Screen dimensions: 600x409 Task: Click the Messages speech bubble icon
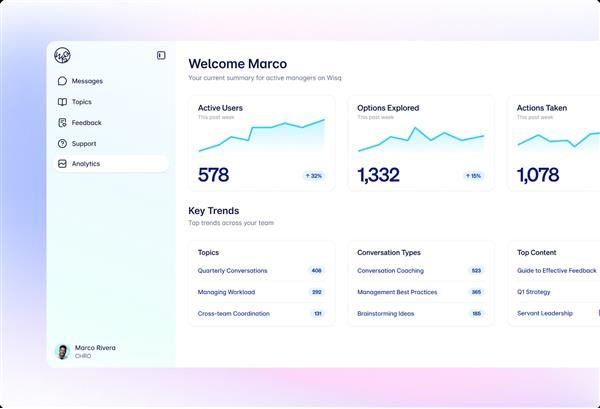(62, 81)
